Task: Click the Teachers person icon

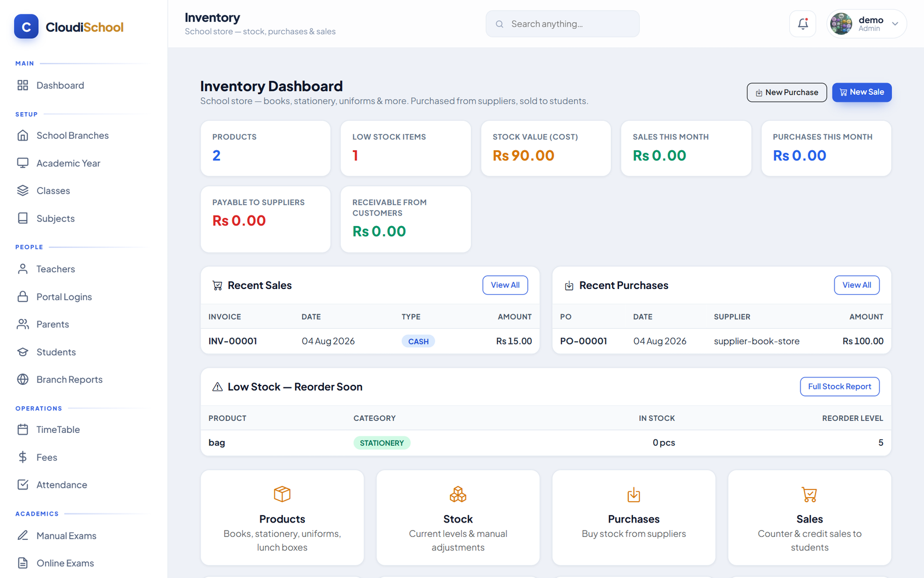Action: pos(23,269)
